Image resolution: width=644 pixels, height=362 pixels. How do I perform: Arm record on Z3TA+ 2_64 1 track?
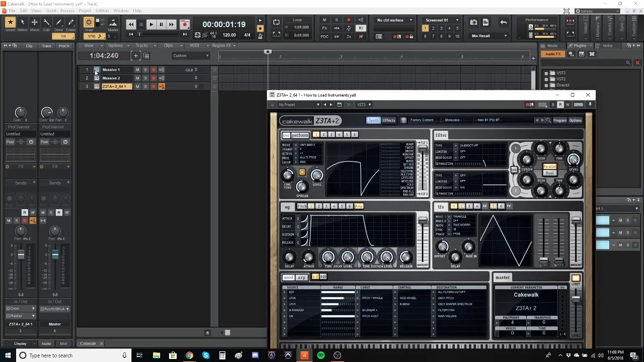(x=153, y=86)
